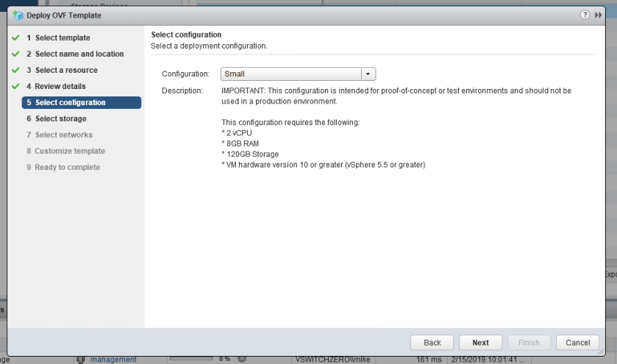Click the 2/15/2019 timestamp in background

pos(487,360)
